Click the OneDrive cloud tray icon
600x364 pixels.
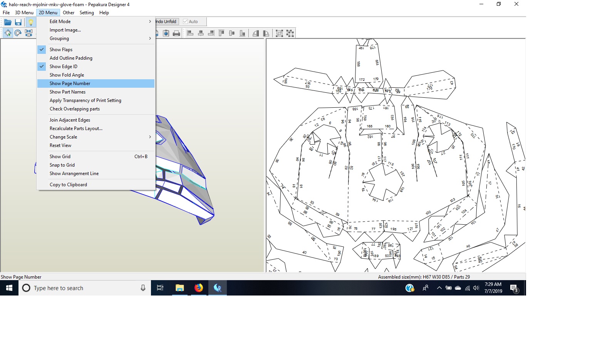tap(458, 288)
